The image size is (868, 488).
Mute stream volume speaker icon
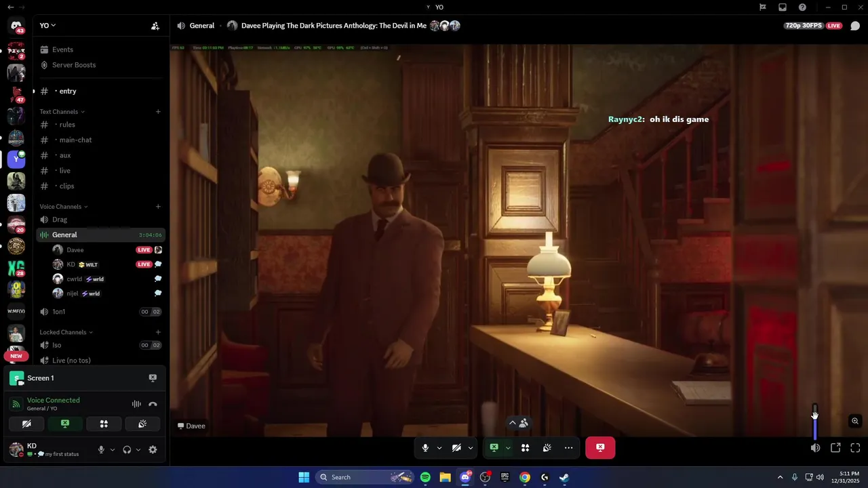[815, 447]
